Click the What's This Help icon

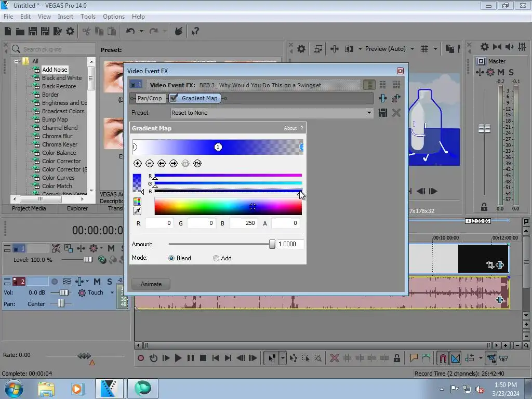pyautogui.click(x=195, y=32)
